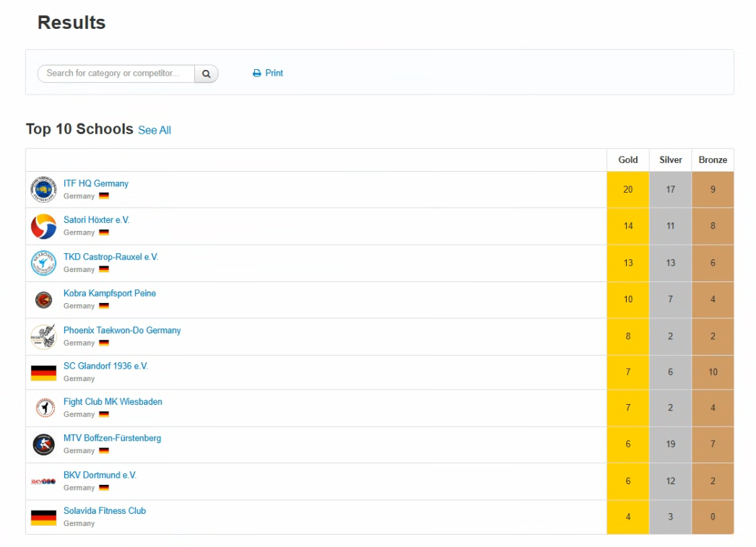Open the See All schools link
Viewport: 756px width, 547px height.
pos(155,131)
